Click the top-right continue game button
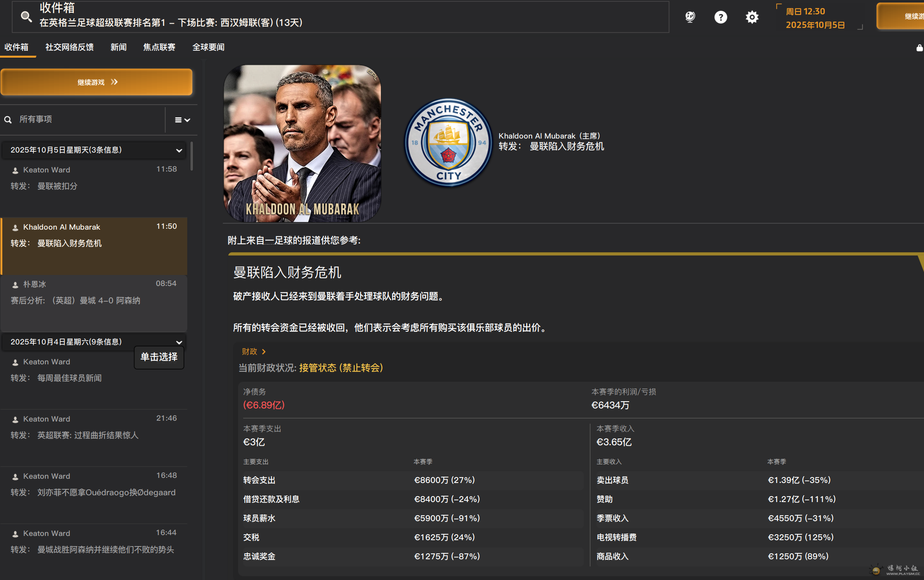Screen dimensions: 924x580 900,17
